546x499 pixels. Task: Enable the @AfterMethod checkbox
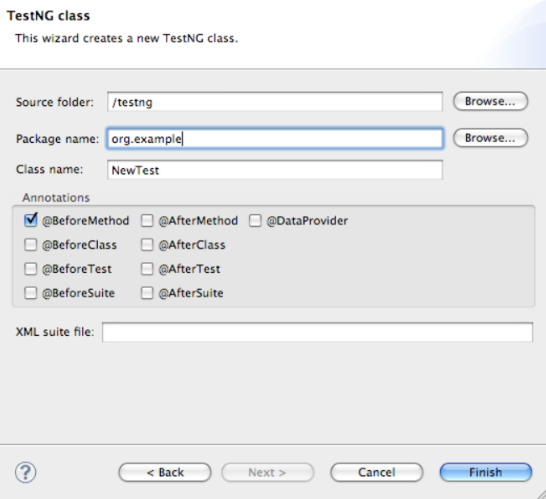click(147, 220)
